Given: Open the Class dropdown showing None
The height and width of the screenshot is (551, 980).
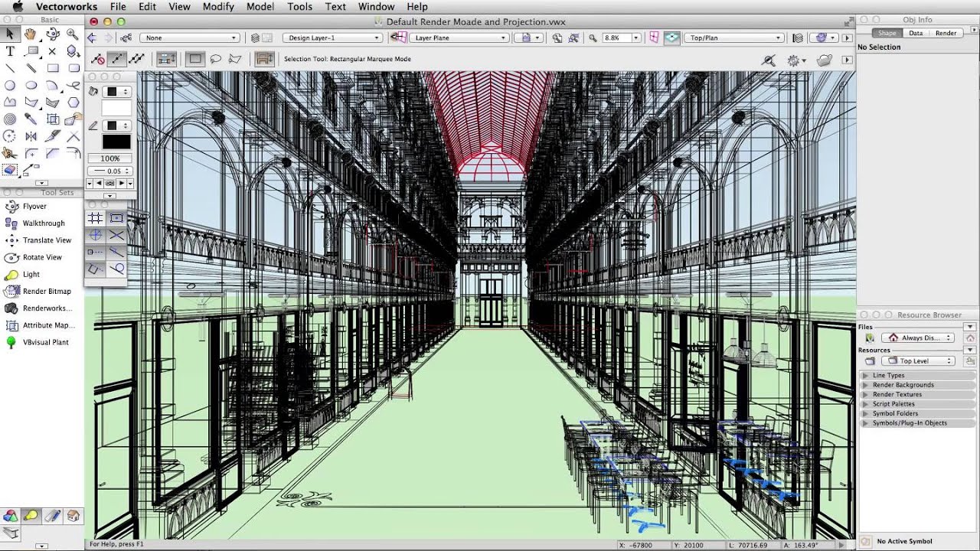Looking at the screenshot, I should [x=191, y=37].
